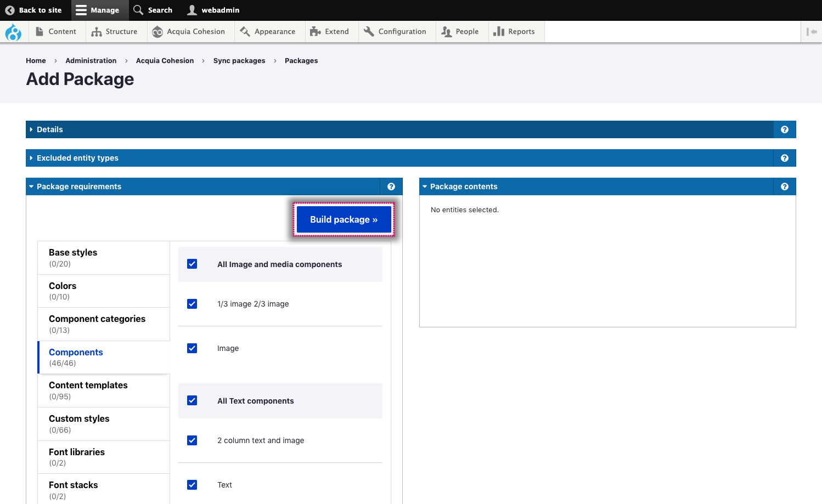Select the Colors tab
Image resolution: width=822 pixels, height=504 pixels.
[104, 291]
